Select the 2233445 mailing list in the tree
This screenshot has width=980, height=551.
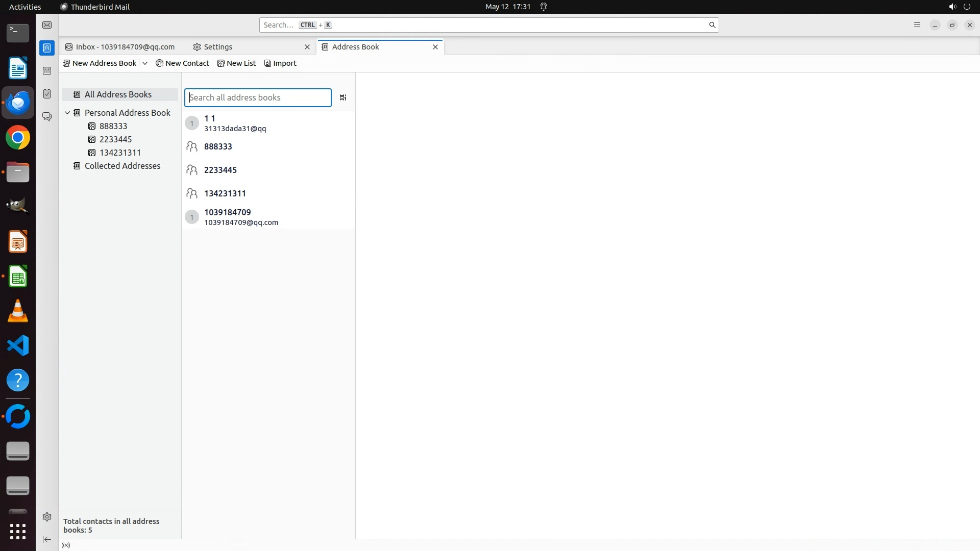click(x=115, y=139)
